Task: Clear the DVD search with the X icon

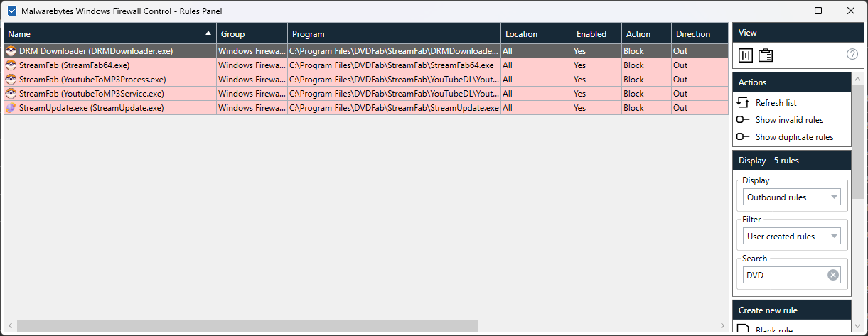Action: coord(833,276)
